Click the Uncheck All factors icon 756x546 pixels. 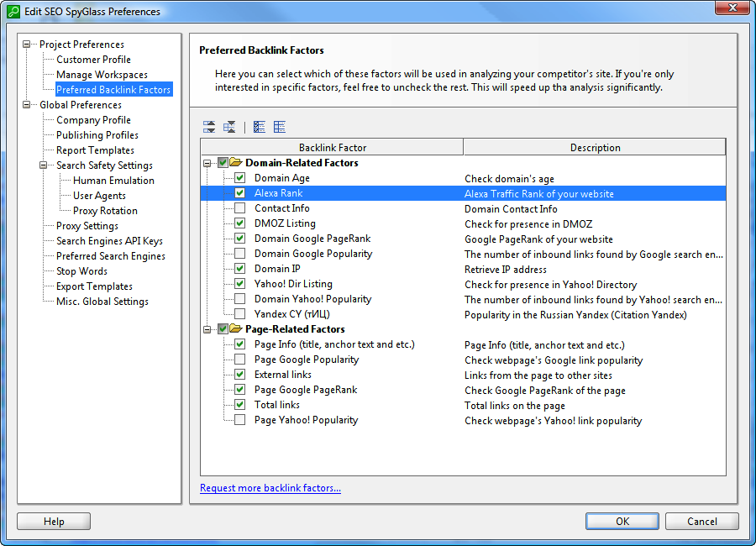(x=280, y=127)
